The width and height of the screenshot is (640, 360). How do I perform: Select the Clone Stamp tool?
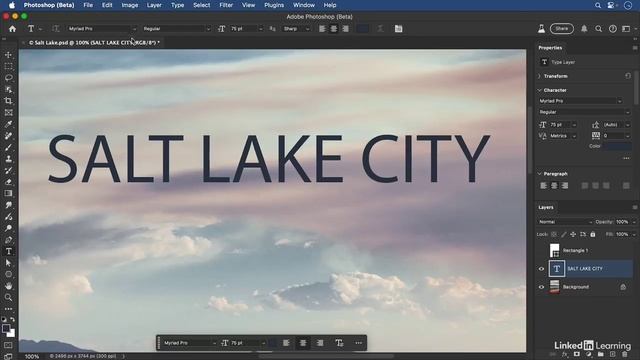point(8,159)
